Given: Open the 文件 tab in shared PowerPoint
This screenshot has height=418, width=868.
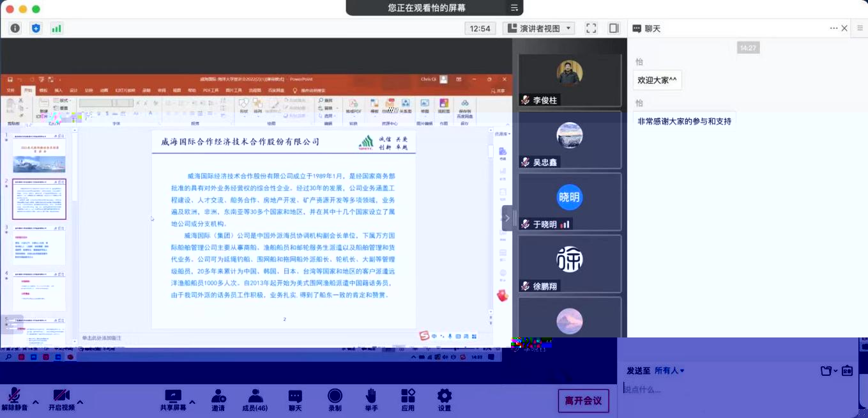Looking at the screenshot, I should point(10,90).
